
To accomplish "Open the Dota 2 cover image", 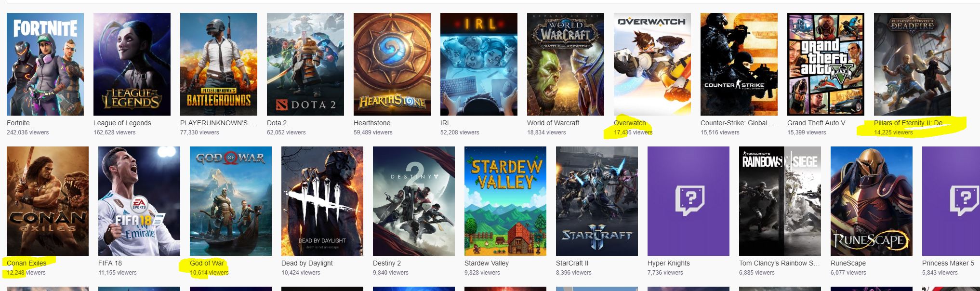I will point(305,64).
